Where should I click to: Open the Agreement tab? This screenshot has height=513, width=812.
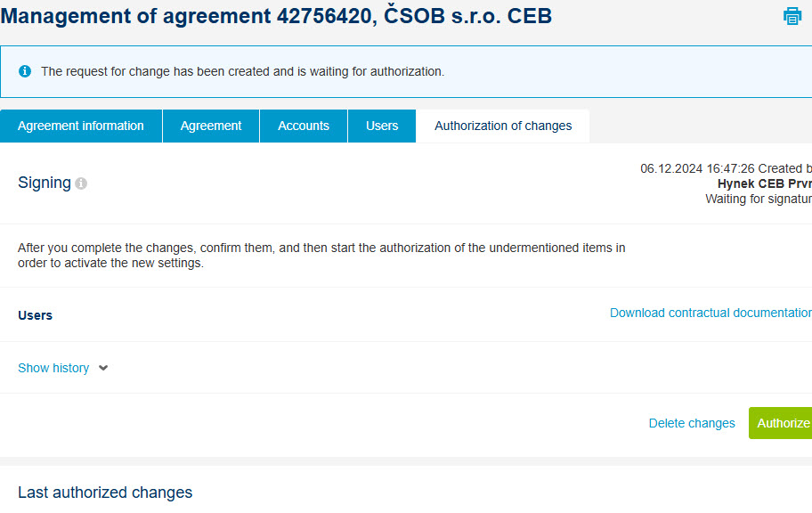[211, 126]
